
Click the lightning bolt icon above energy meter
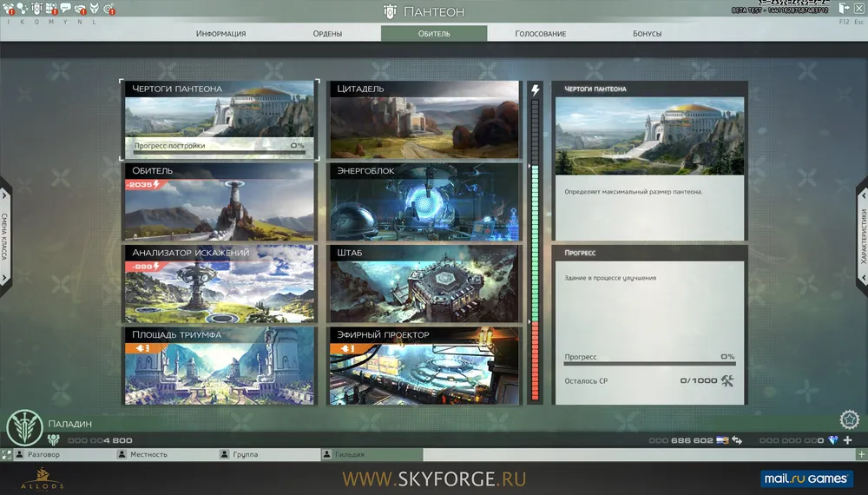536,90
